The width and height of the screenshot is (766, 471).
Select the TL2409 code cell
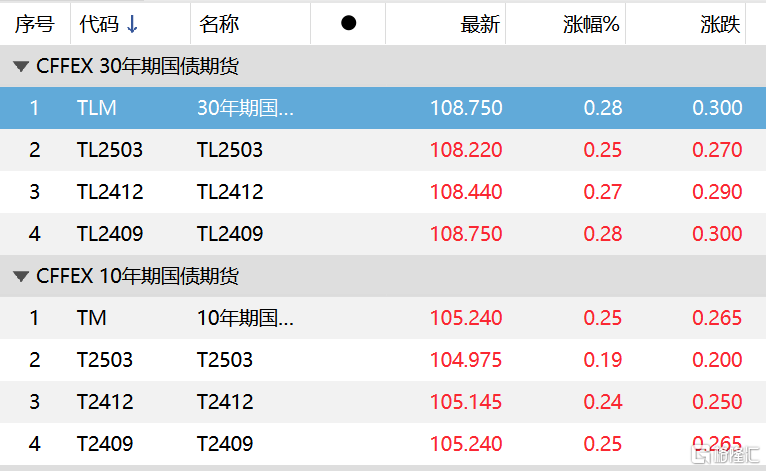[110, 234]
